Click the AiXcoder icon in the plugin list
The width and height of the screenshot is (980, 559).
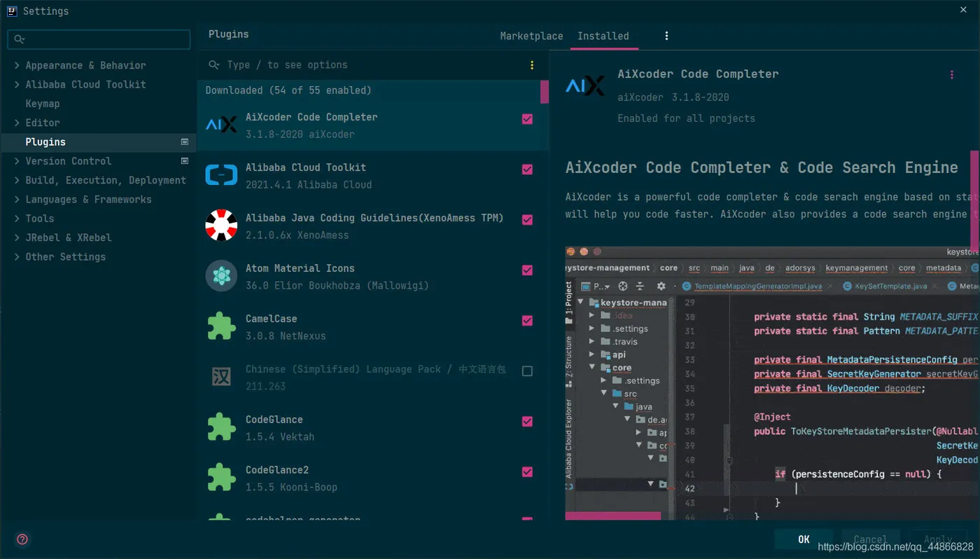point(221,125)
